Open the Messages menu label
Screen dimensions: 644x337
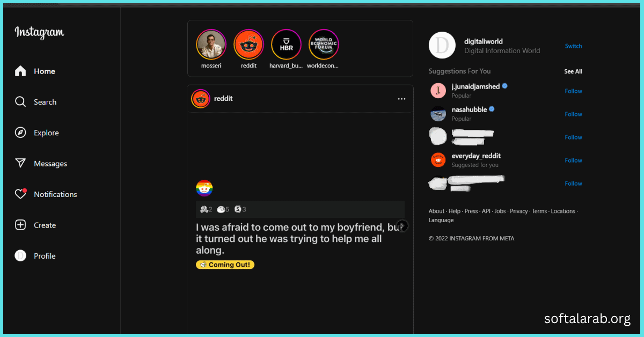[50, 164]
